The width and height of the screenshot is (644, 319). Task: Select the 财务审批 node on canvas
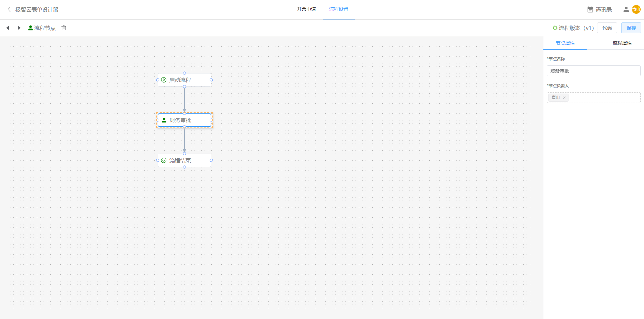(x=184, y=120)
